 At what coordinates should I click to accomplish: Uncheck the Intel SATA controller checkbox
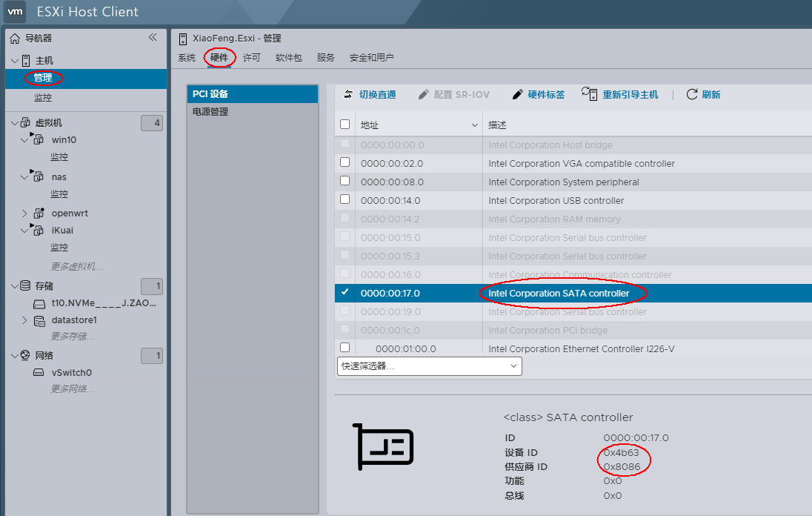[x=345, y=292]
